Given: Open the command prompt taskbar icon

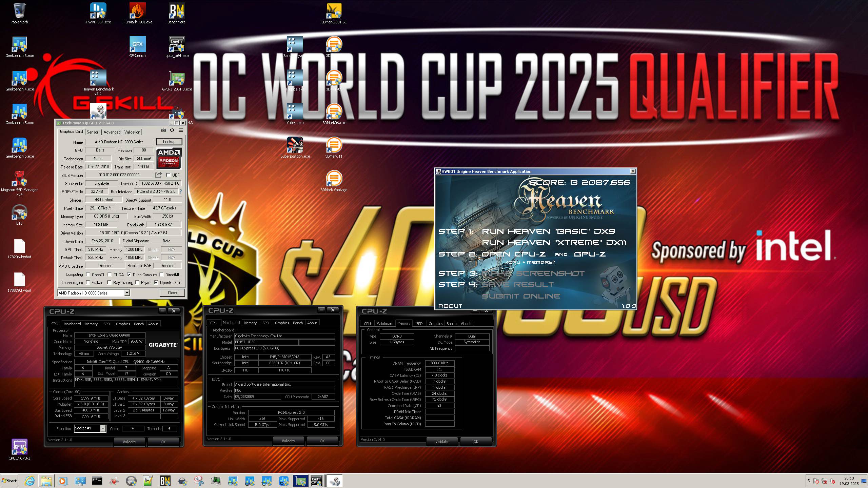Looking at the screenshot, I should (x=97, y=481).
